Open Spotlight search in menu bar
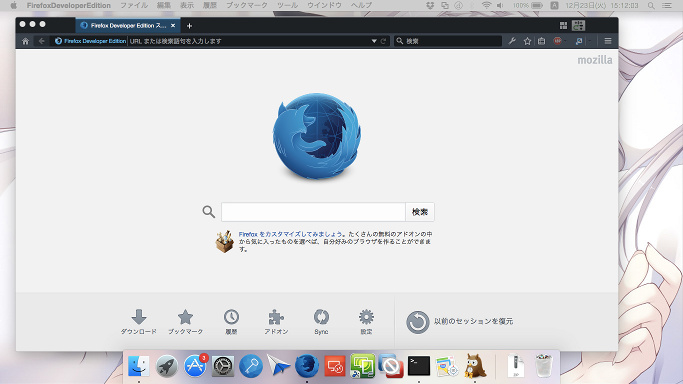This screenshot has height=384, width=683. [x=651, y=5]
